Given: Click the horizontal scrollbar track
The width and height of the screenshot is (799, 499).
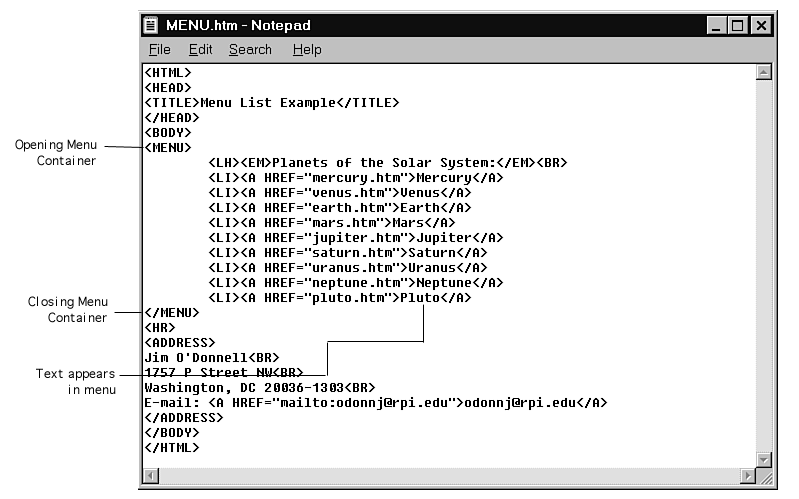Looking at the screenshot, I should click(x=449, y=476).
